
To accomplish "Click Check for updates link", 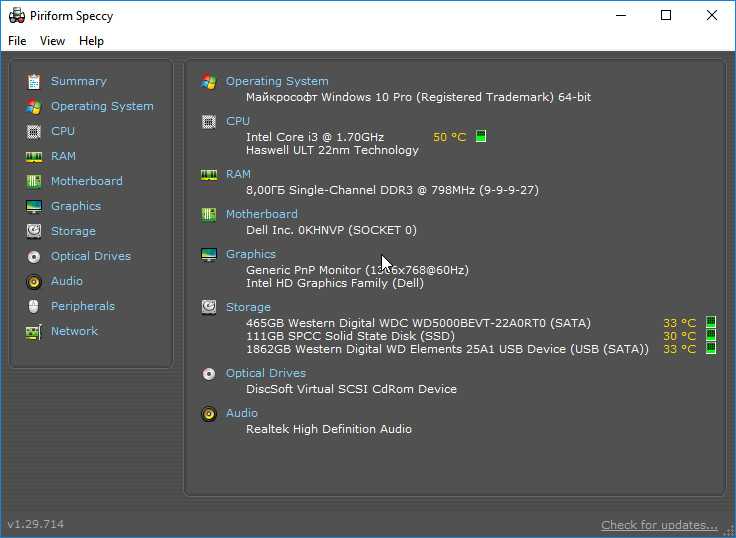I will point(659,525).
